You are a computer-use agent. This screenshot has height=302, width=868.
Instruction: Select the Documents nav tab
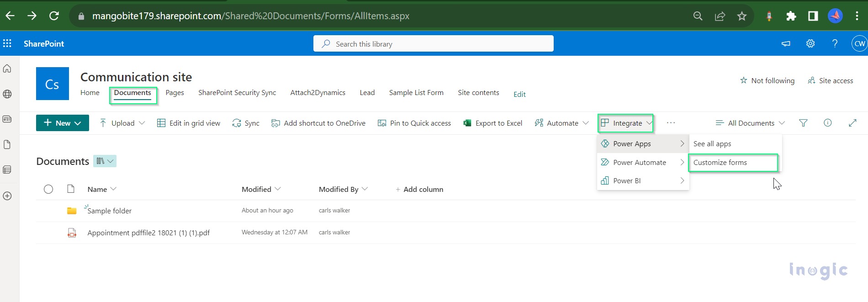(x=132, y=93)
